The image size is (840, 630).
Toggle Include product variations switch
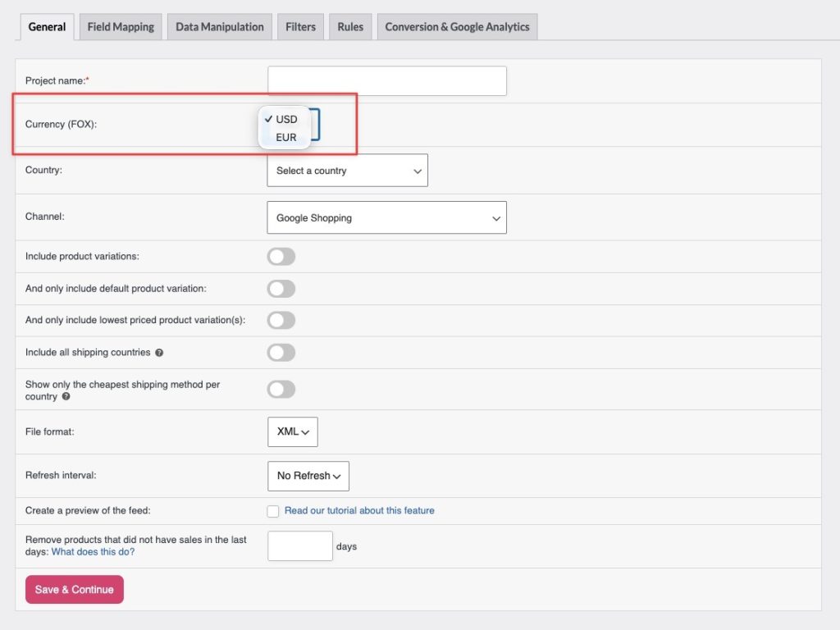281,257
